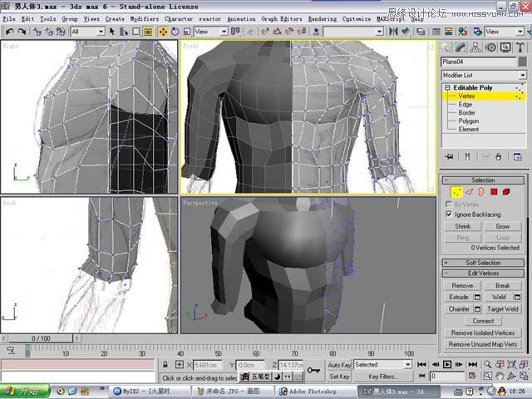Click the Redo arrow icon
The height and width of the screenshot is (399, 532).
(22, 32)
